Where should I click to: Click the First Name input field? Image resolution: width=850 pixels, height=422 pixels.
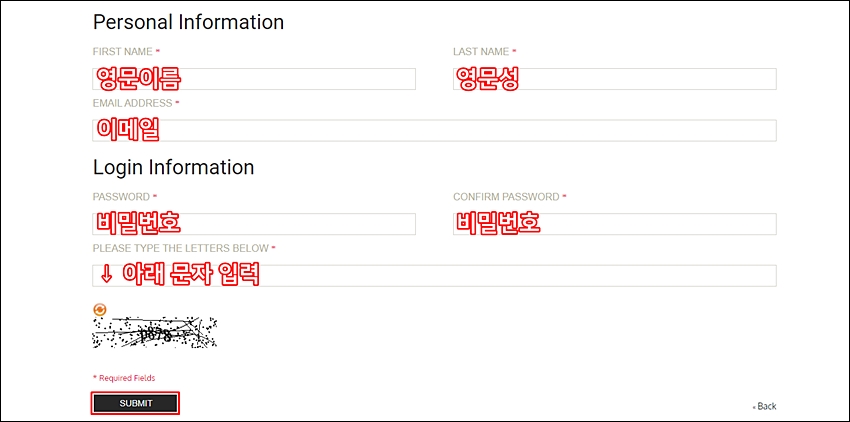[x=254, y=79]
